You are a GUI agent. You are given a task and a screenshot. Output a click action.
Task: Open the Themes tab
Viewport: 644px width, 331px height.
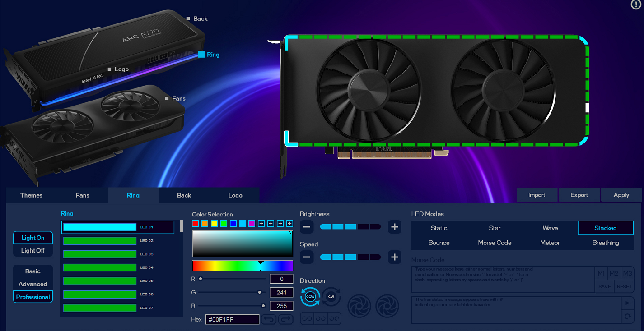tap(31, 195)
